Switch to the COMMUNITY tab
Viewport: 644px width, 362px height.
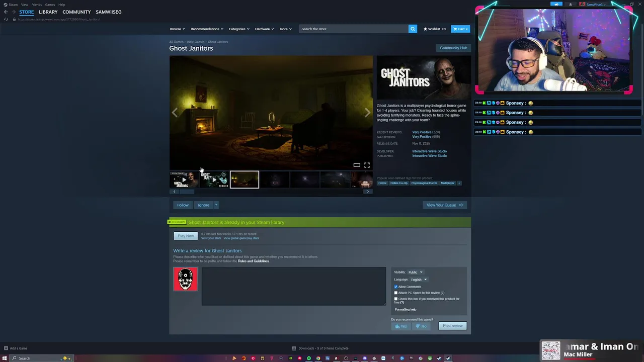pyautogui.click(x=76, y=12)
